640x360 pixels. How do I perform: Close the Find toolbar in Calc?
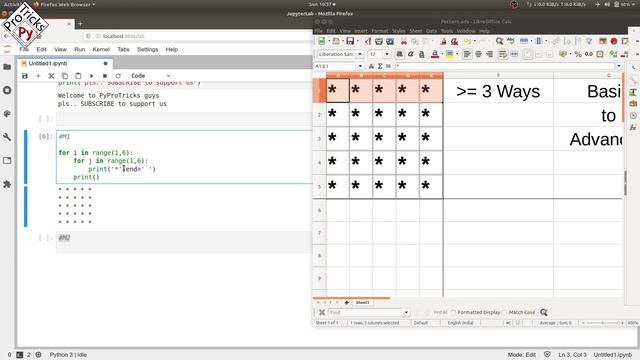point(322,312)
